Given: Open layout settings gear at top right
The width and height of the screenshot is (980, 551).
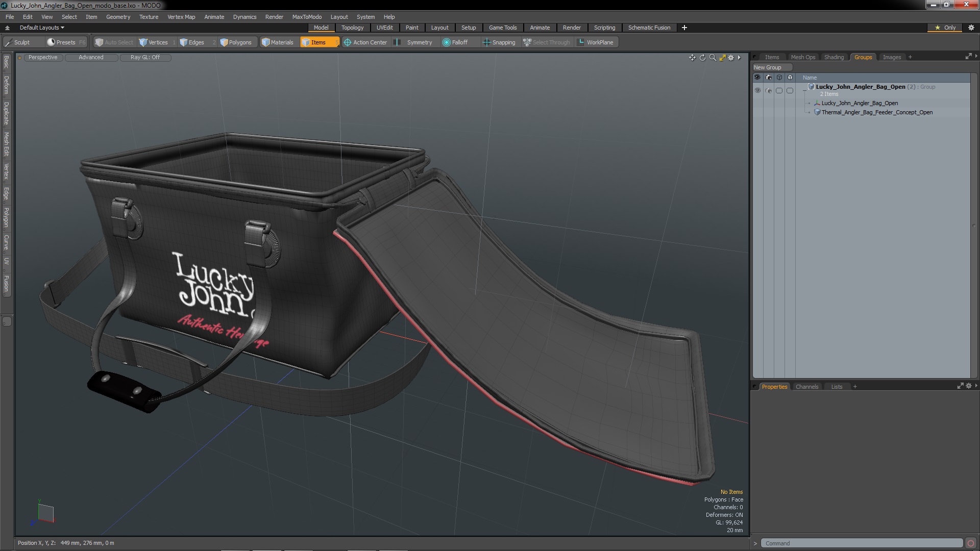Looking at the screenshot, I should (x=971, y=28).
